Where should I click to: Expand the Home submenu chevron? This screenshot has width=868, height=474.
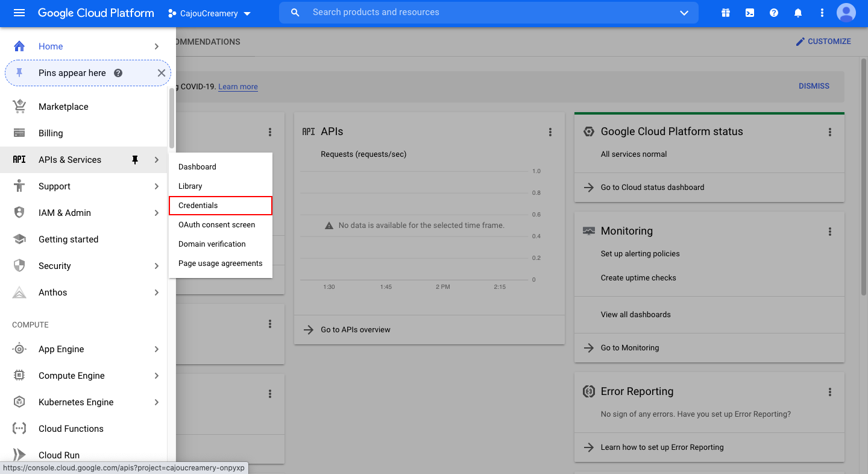click(156, 46)
